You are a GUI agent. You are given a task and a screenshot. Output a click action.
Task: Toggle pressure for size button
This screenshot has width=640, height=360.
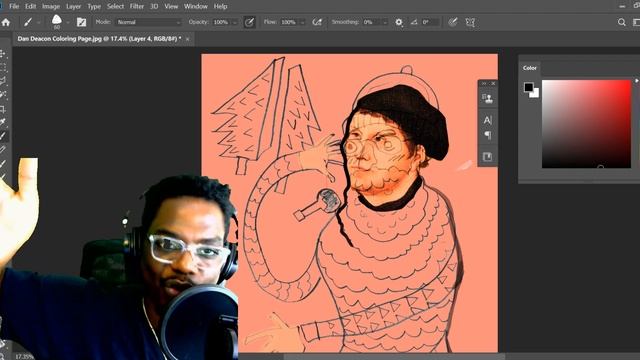click(x=453, y=22)
